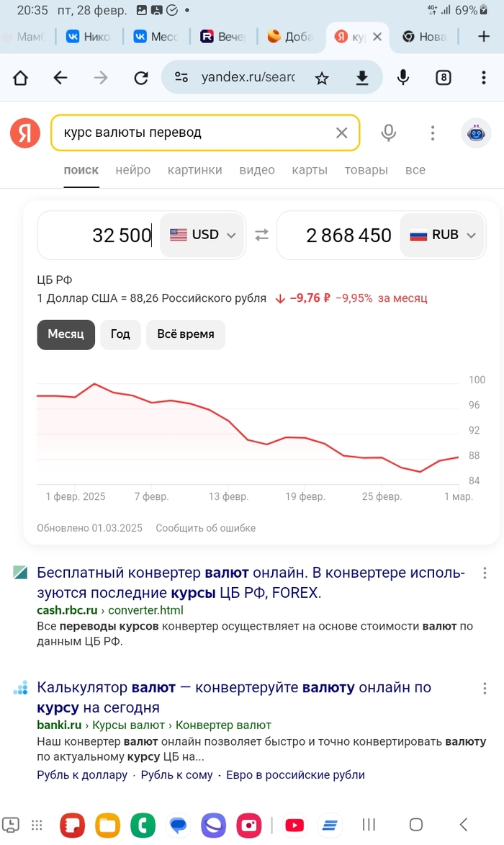Show the Всё время chart range

click(186, 334)
